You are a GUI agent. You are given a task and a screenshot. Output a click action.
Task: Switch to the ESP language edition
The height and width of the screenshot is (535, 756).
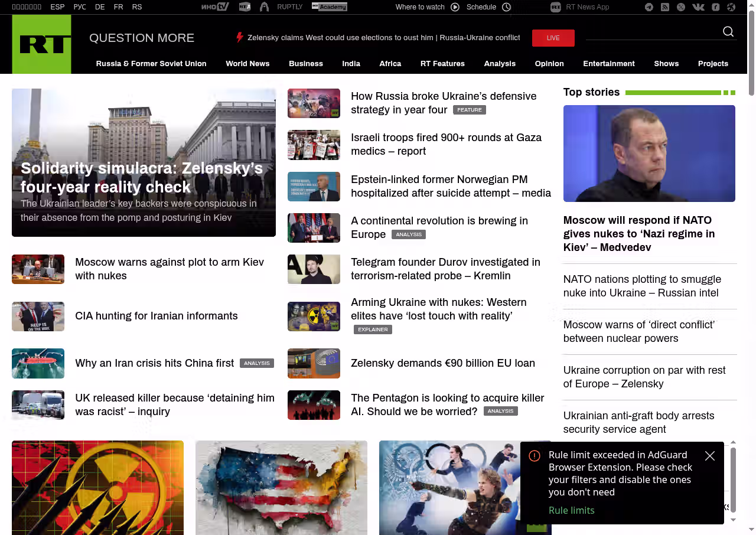(57, 7)
